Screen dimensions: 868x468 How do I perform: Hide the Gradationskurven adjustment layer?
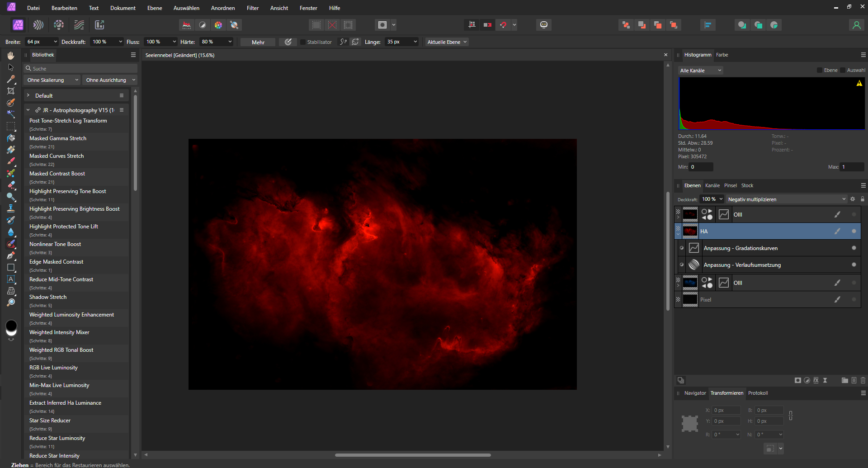[x=854, y=248]
